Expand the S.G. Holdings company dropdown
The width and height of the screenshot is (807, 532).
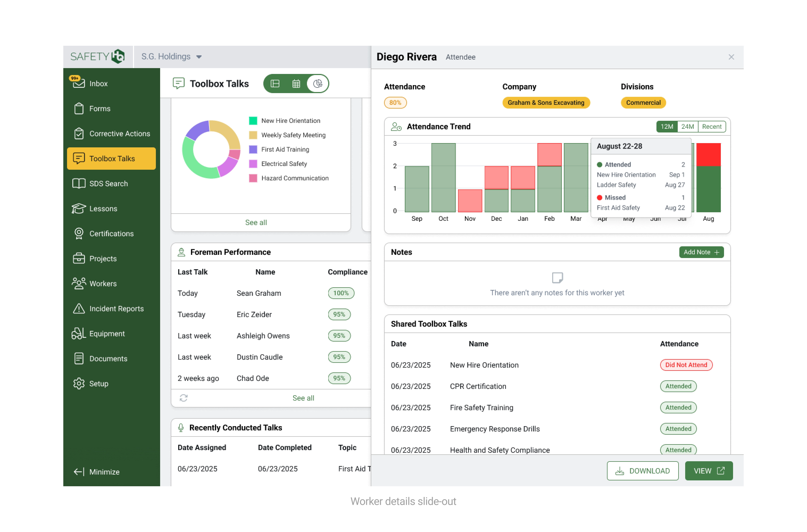[172, 57]
